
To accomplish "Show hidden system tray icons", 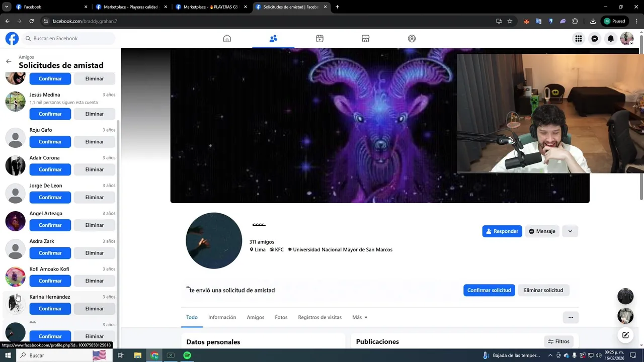I will click(x=550, y=355).
